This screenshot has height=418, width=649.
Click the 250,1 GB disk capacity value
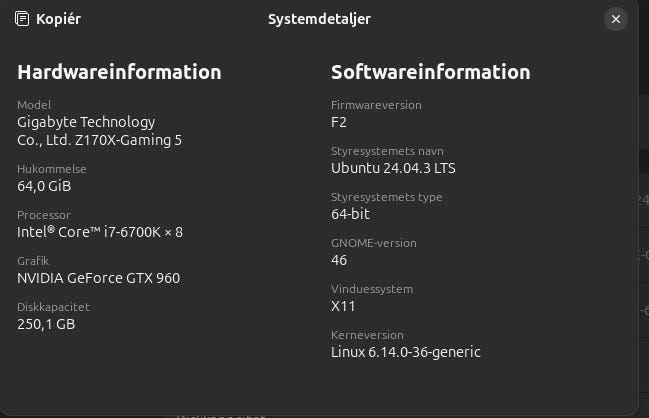[x=46, y=324]
